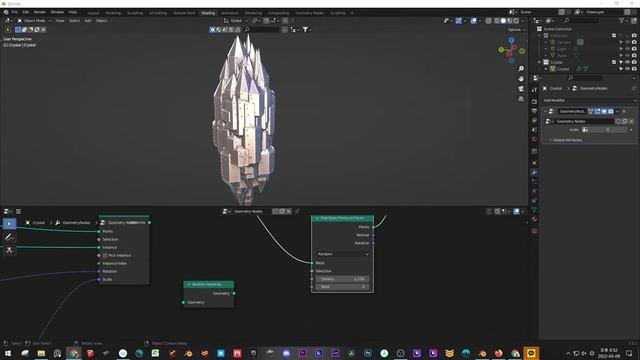Open the viewport Add menu
The width and height of the screenshot is (640, 360).
point(88,20)
